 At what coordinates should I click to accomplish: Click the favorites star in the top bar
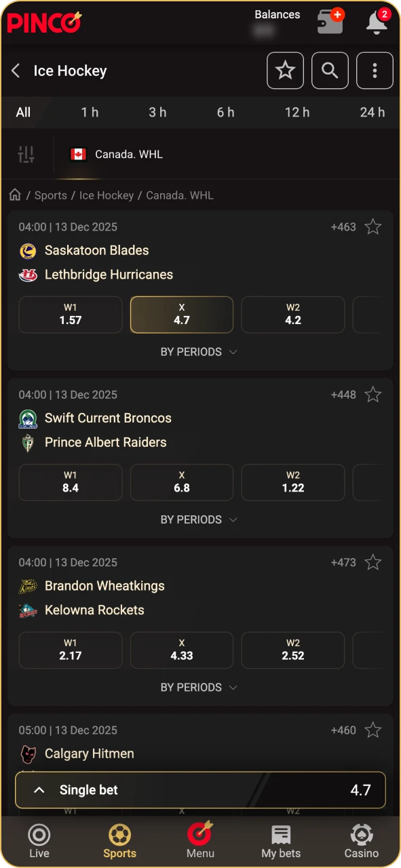pos(285,71)
